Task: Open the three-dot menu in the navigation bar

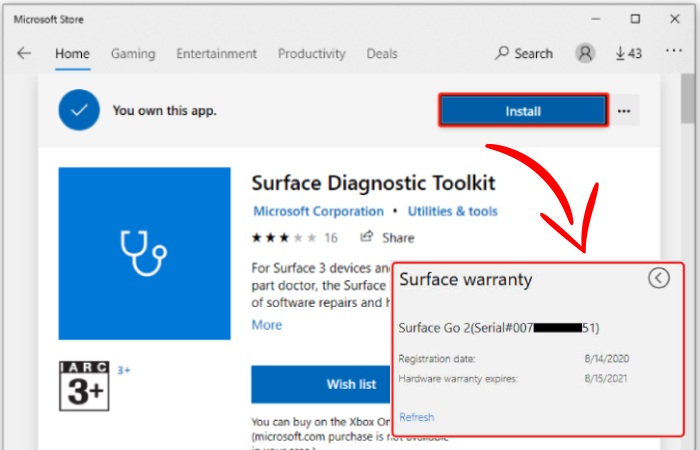Action: (x=674, y=51)
